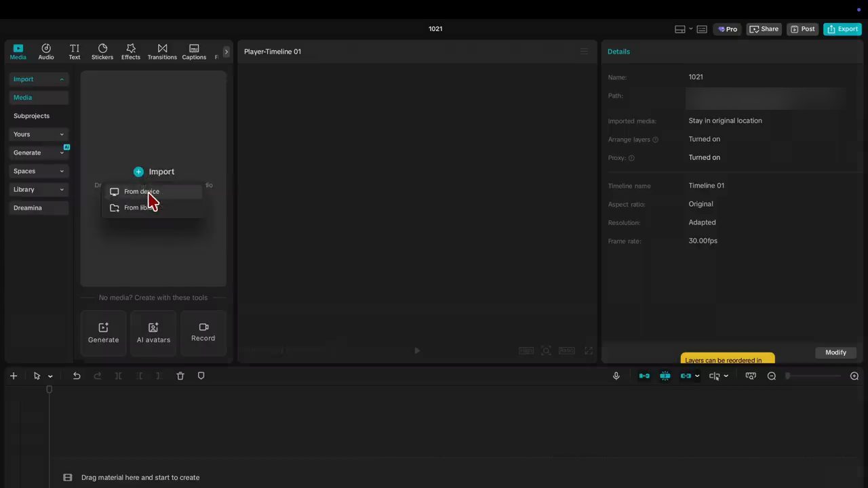Click the Export button
868x488 pixels.
[x=842, y=29]
